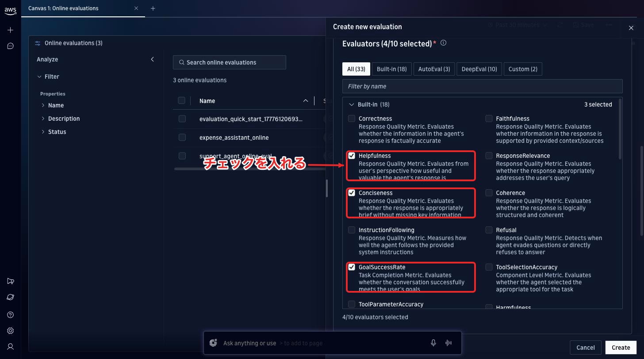Check the ToolParameterAccuracy evaluator
The image size is (644, 359).
click(352, 304)
